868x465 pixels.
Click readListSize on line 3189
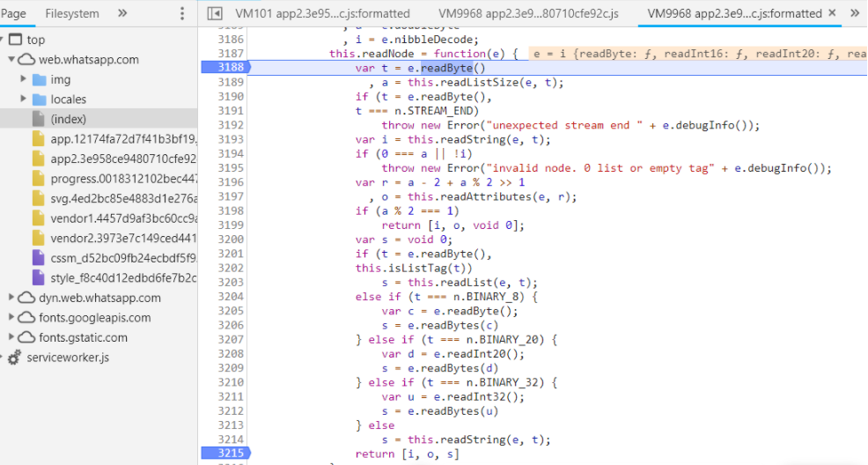pyautogui.click(x=473, y=83)
